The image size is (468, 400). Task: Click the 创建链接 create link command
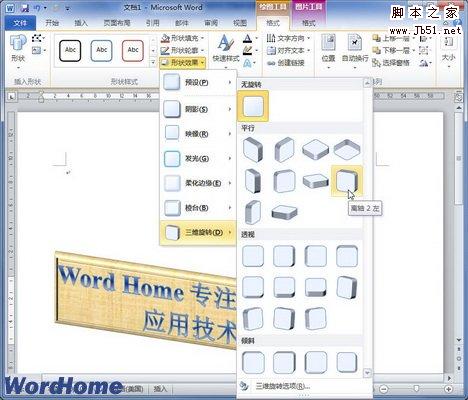pyautogui.click(x=286, y=63)
